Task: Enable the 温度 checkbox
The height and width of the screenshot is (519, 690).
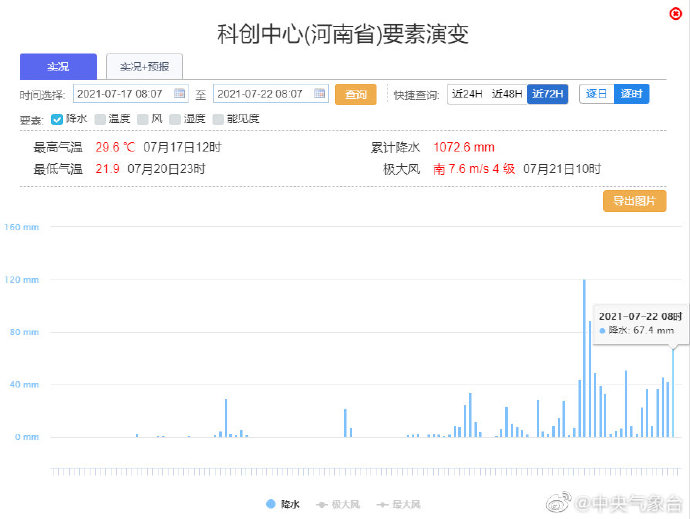Action: click(x=100, y=119)
